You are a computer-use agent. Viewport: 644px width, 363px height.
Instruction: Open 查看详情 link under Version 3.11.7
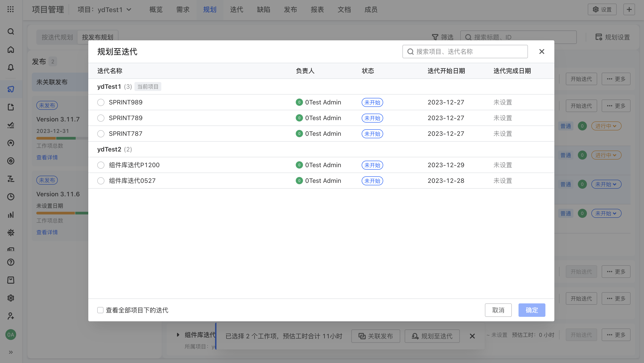point(47,158)
